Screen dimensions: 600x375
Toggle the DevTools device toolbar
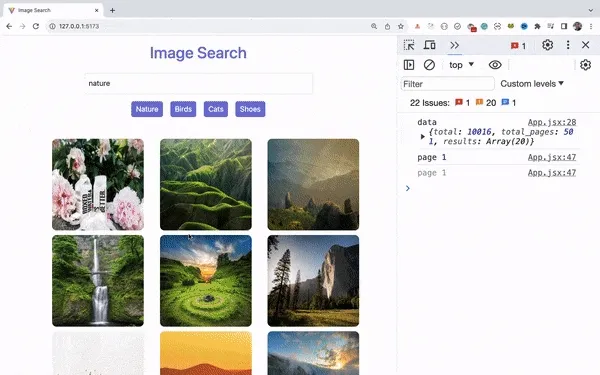pyautogui.click(x=429, y=45)
